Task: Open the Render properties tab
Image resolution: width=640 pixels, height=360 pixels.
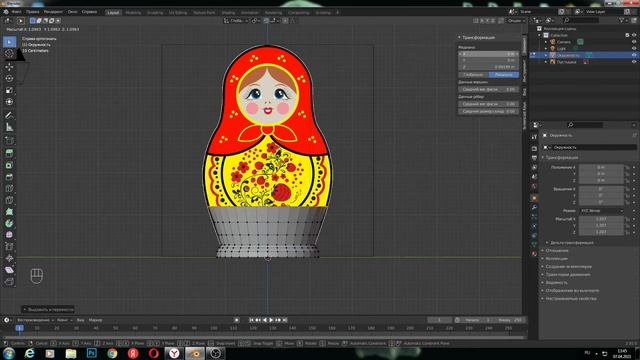Action: [x=534, y=149]
